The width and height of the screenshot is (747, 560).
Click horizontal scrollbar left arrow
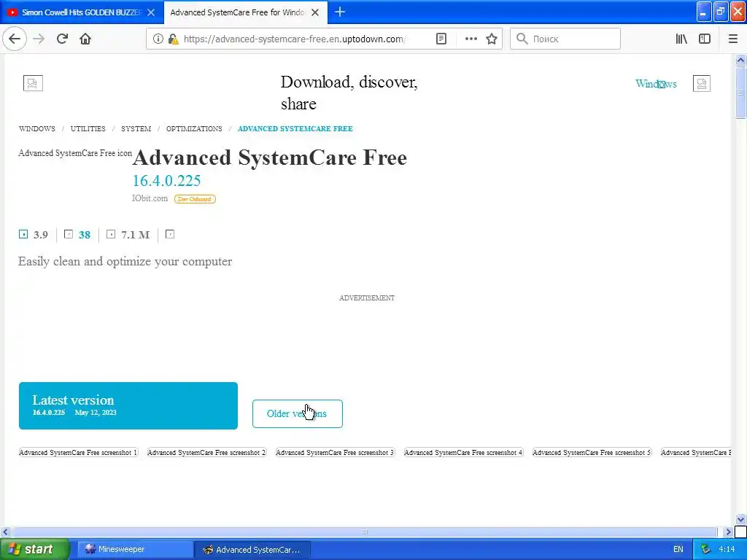(6, 532)
